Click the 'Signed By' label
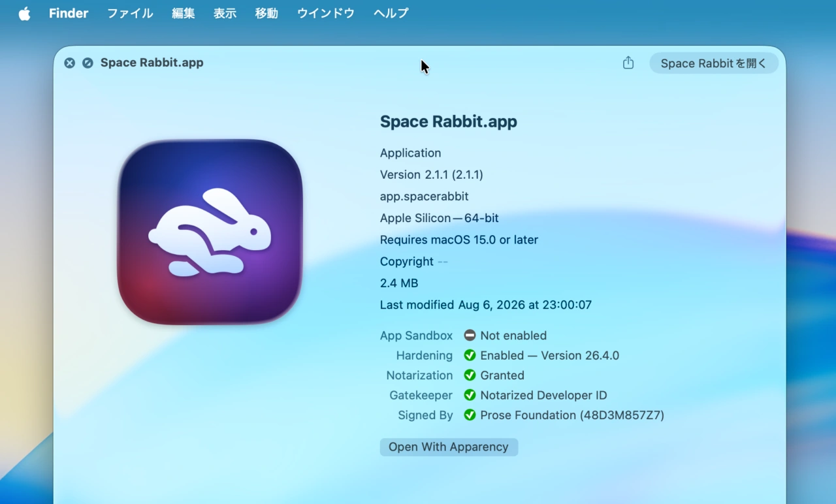The width and height of the screenshot is (836, 504). tap(425, 415)
